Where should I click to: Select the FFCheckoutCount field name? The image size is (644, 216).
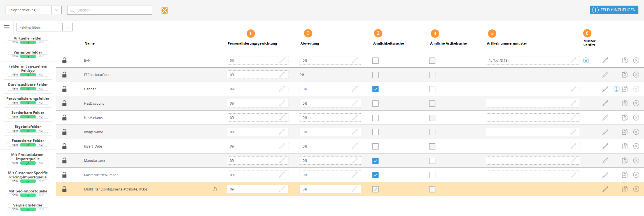(x=98, y=75)
